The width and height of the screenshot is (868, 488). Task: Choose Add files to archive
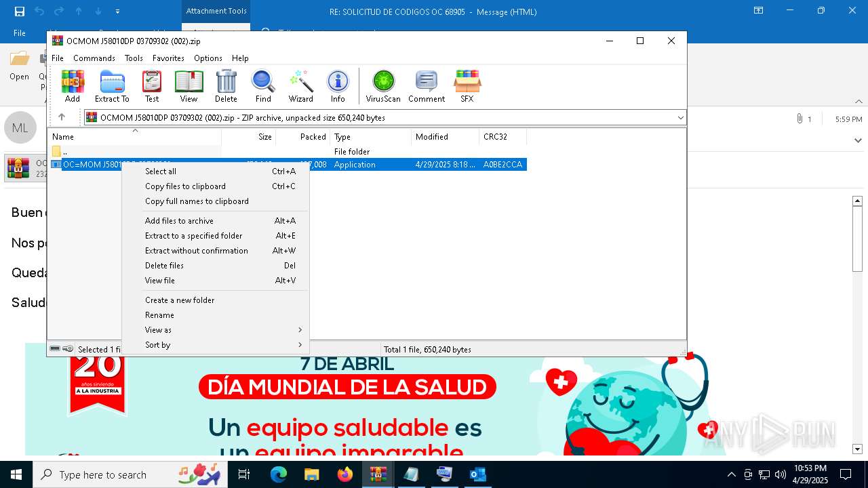click(x=217, y=221)
